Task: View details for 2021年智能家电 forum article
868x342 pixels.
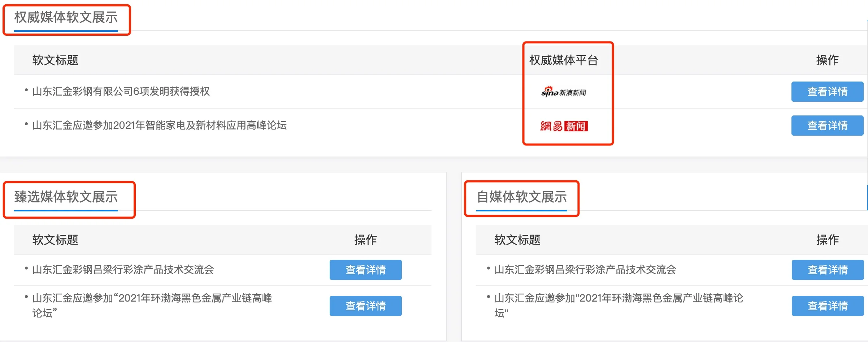Action: (827, 126)
